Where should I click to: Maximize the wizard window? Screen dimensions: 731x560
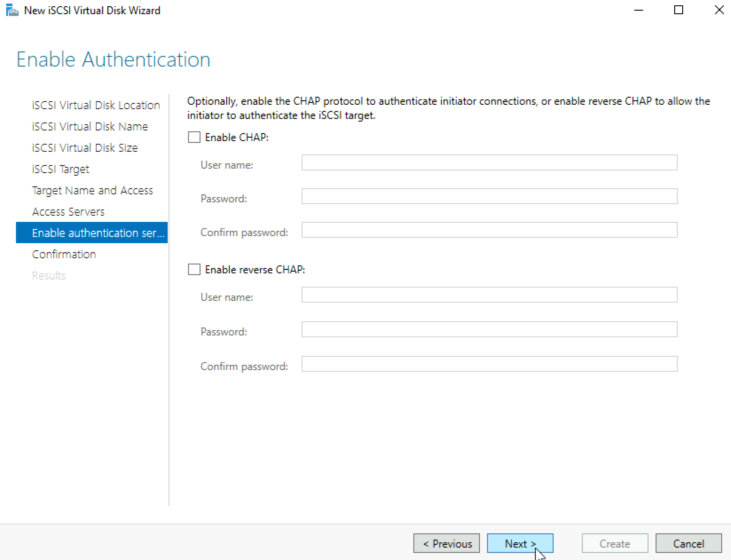(x=679, y=10)
